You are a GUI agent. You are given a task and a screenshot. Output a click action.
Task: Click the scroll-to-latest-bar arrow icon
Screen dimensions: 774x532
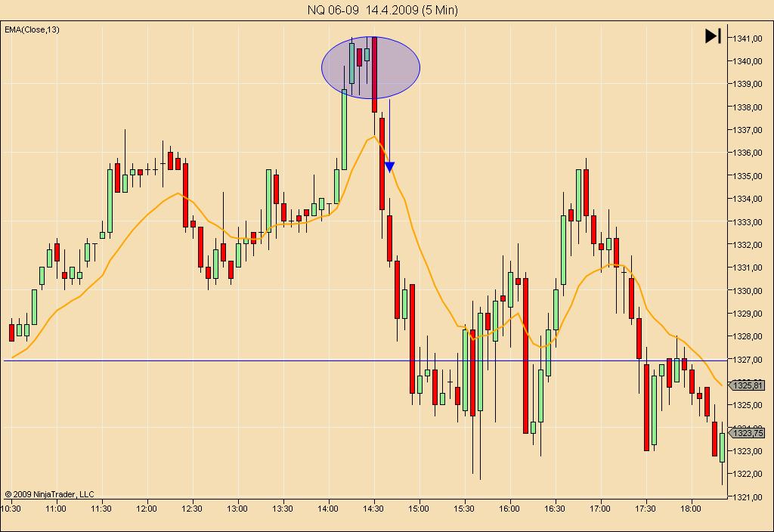[713, 36]
